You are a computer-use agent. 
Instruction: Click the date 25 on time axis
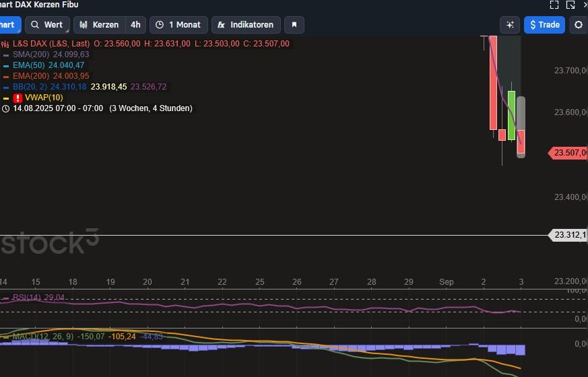click(260, 282)
